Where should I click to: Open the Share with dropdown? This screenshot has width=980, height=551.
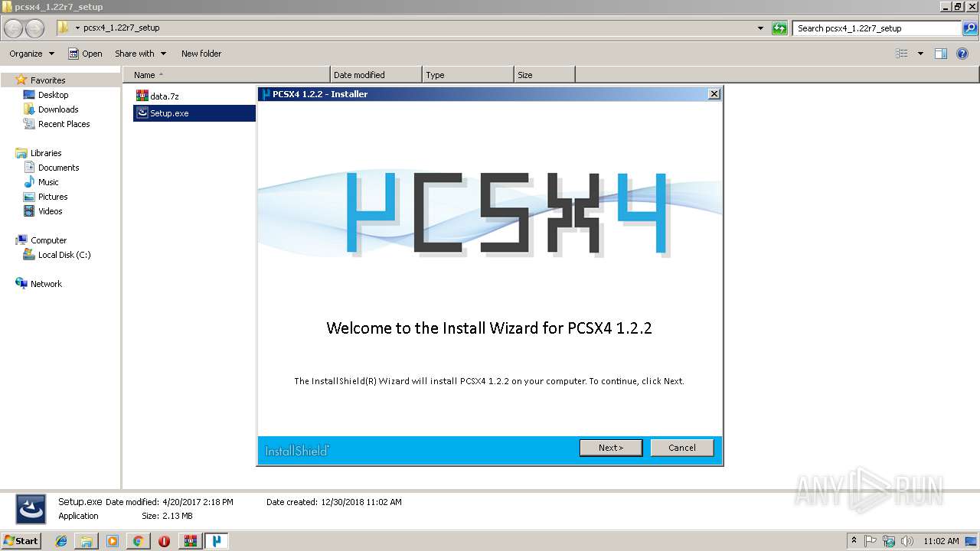pyautogui.click(x=140, y=54)
